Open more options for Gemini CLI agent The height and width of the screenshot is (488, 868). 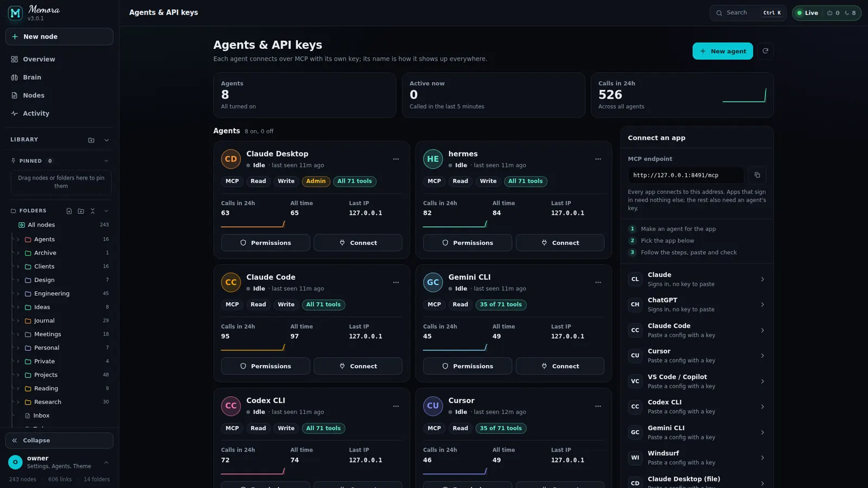click(x=598, y=282)
